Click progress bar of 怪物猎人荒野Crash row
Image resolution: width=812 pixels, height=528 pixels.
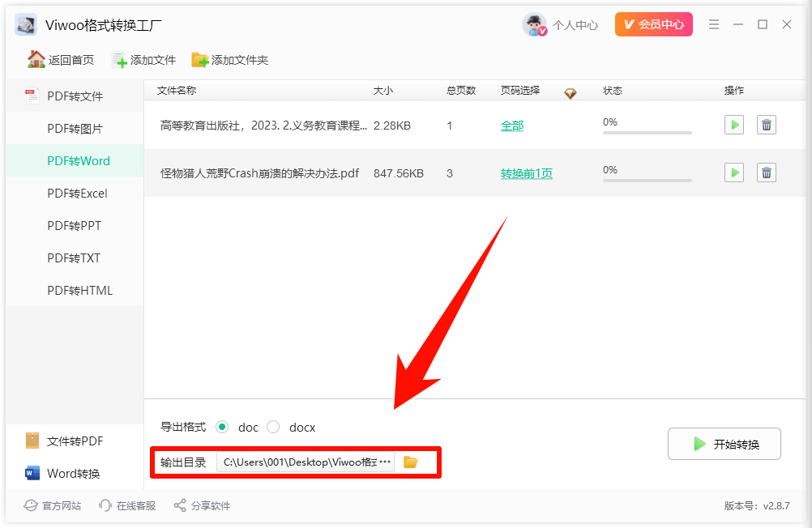click(647, 181)
